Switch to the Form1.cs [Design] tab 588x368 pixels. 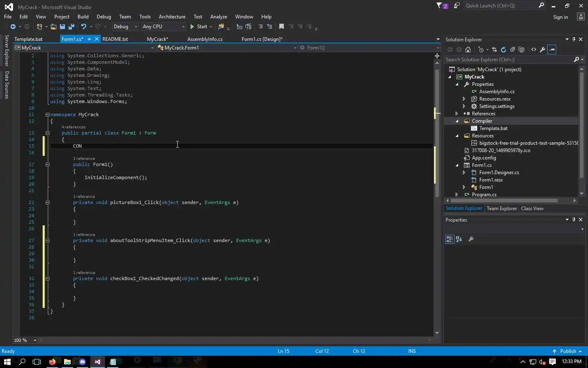tap(262, 39)
